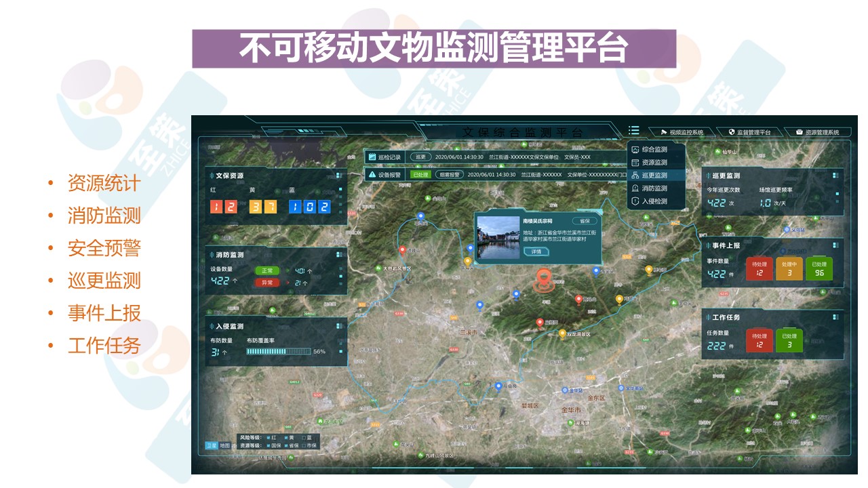Viewport: 868px width, 488px height.
Task: Switch the base map to 地图 mode
Action: [225, 445]
